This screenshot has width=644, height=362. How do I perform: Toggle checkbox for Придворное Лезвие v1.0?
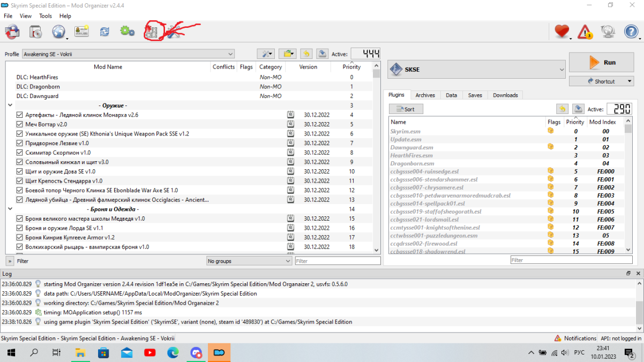click(x=20, y=143)
